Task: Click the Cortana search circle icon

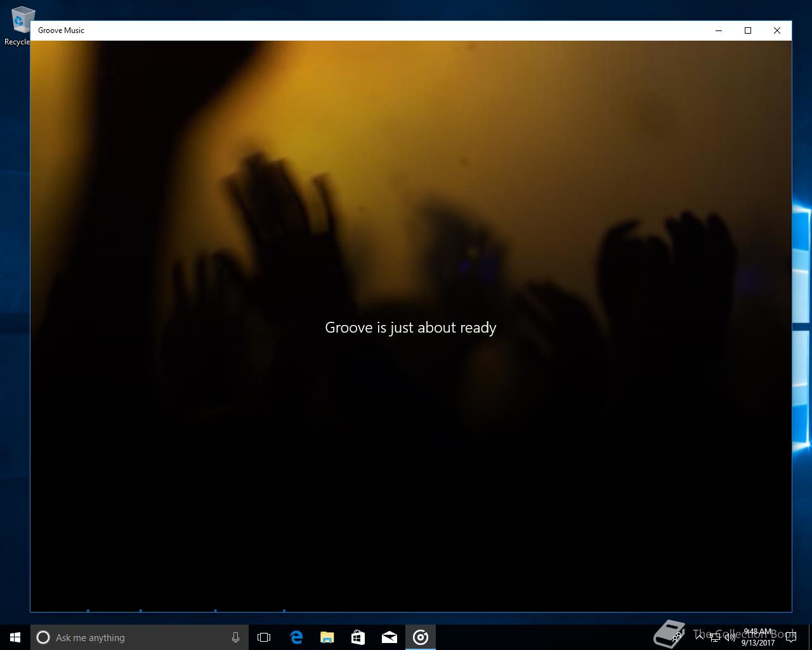Action: [43, 637]
